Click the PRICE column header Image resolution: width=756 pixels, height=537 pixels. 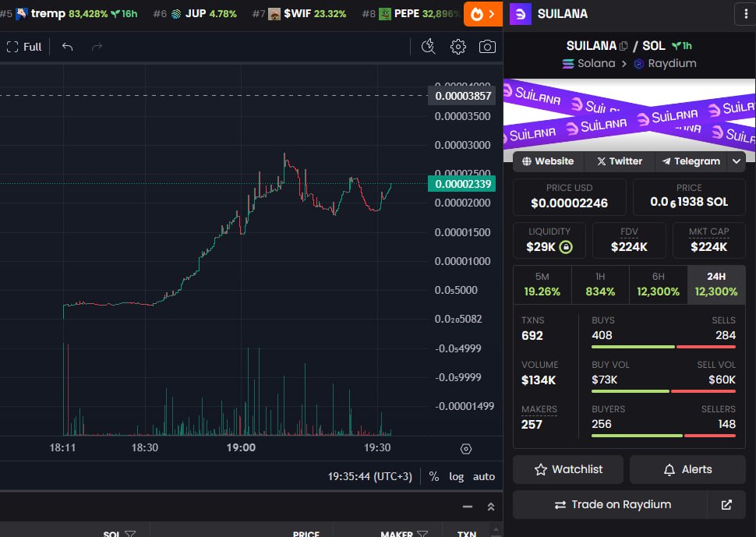306,534
